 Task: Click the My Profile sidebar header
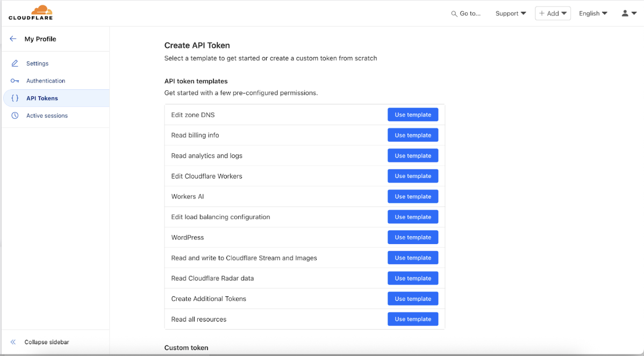[40, 39]
